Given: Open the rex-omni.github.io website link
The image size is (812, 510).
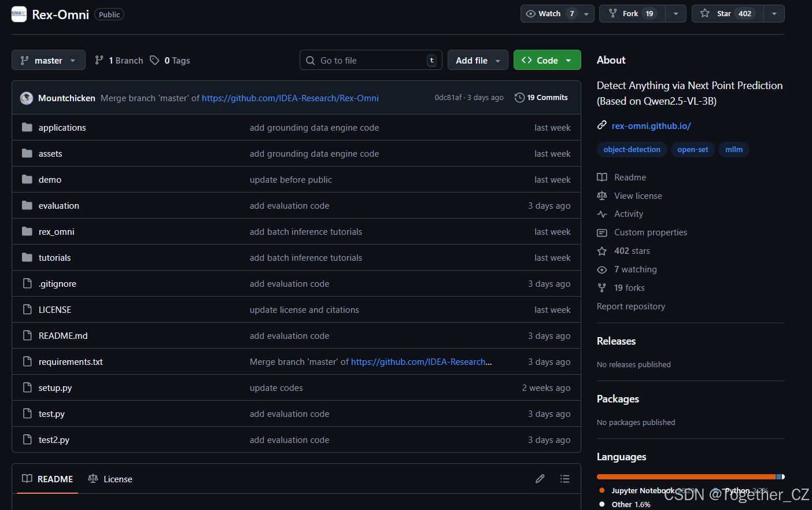Looking at the screenshot, I should pos(651,125).
